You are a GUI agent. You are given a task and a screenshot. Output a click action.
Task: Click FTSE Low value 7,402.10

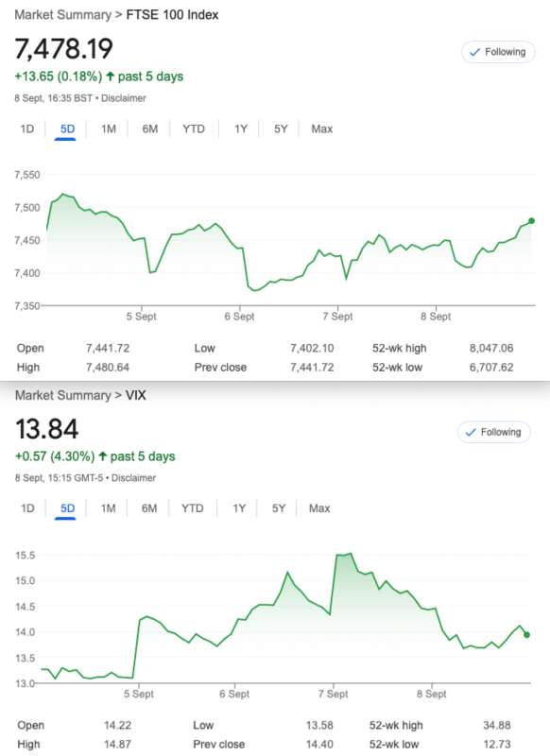tap(312, 348)
